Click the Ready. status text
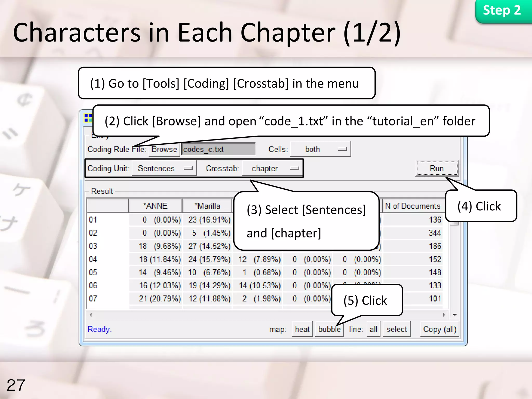Viewport: 532px width, 399px height. click(99, 329)
